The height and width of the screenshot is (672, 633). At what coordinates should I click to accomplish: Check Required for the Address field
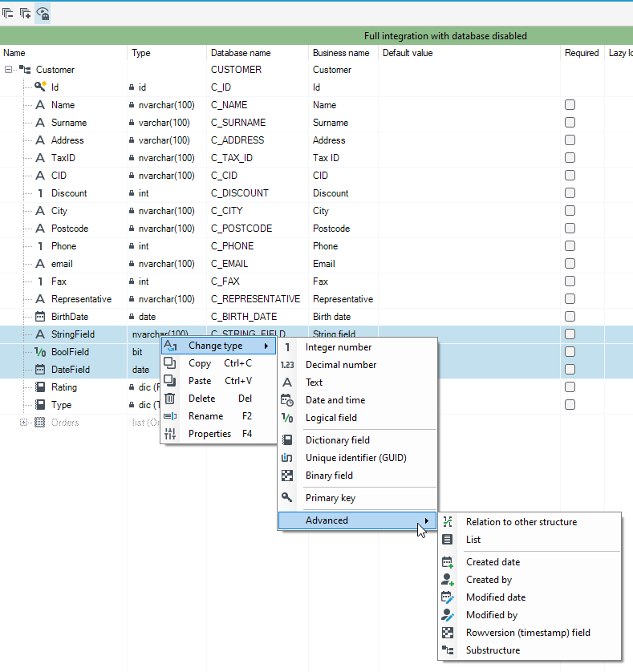(570, 140)
